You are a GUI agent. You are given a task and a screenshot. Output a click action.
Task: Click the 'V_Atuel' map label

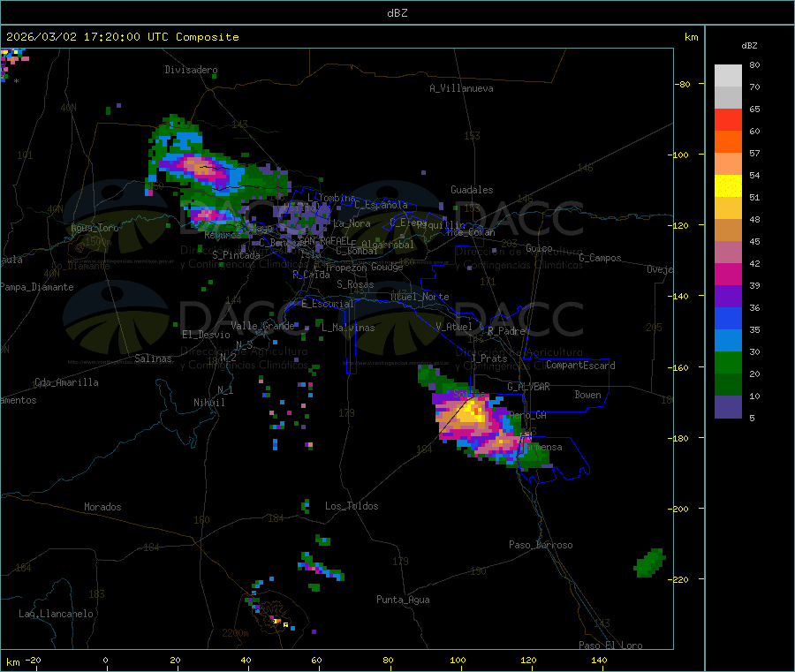click(454, 327)
